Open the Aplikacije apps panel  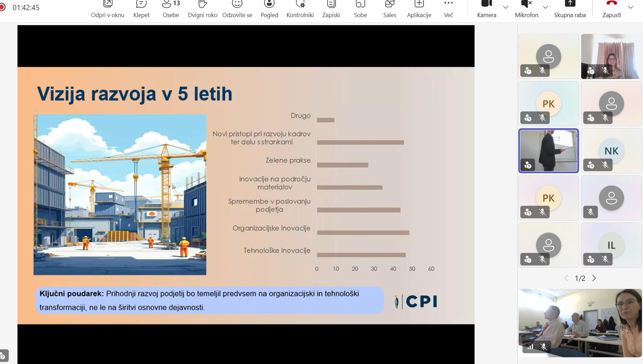pyautogui.click(x=419, y=9)
